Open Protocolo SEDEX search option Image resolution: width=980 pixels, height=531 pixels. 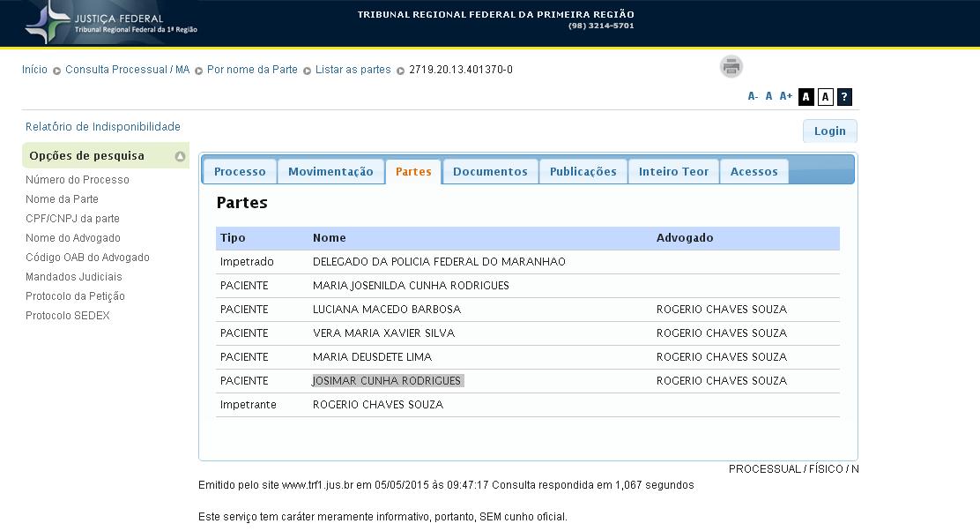coord(68,315)
